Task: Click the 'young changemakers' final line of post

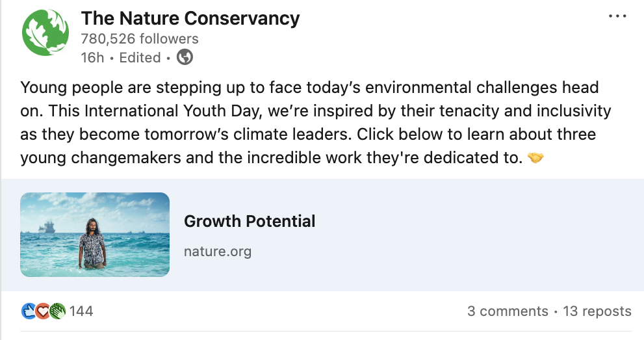Action: [272, 159]
